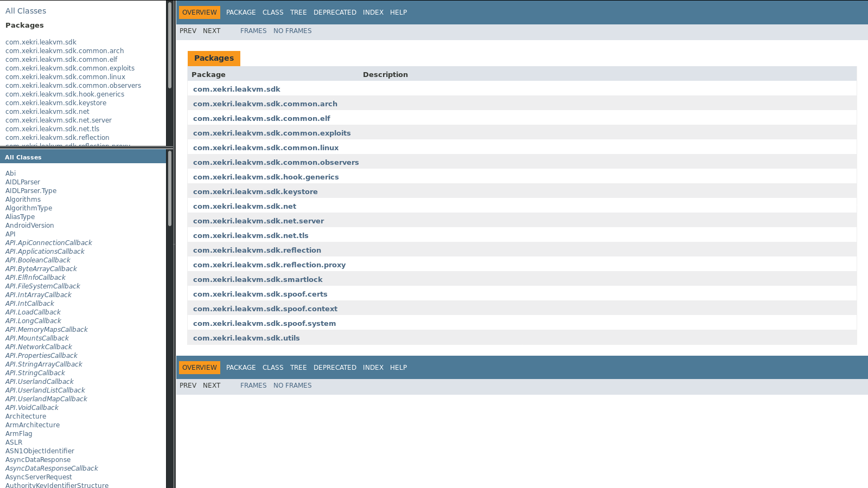Open the API.MemoryMapsCallback interface

click(46, 329)
